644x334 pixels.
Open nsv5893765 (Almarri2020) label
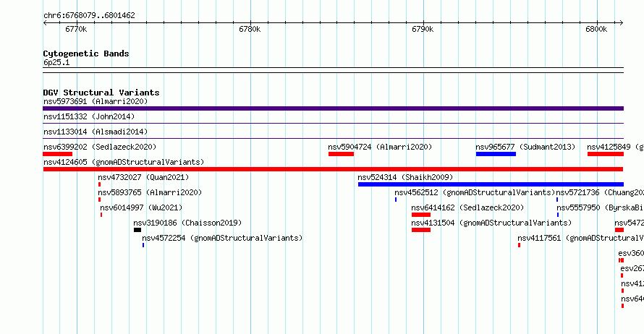[x=150, y=192]
